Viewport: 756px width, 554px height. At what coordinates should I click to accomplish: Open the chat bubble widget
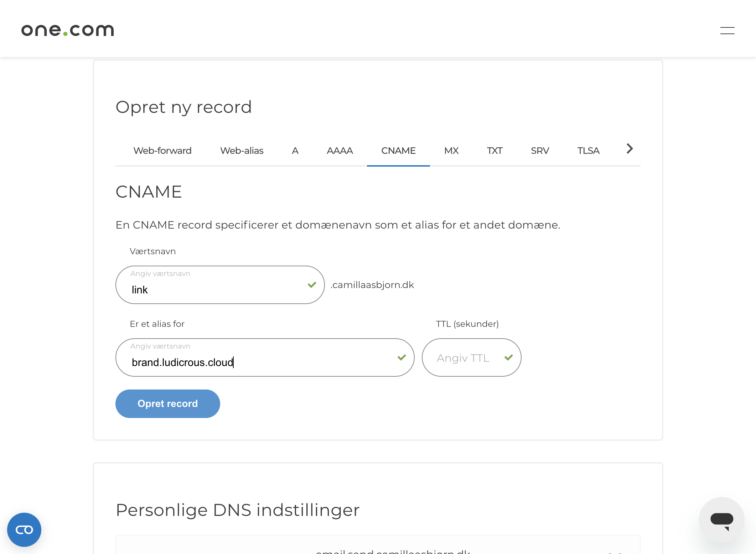click(721, 520)
